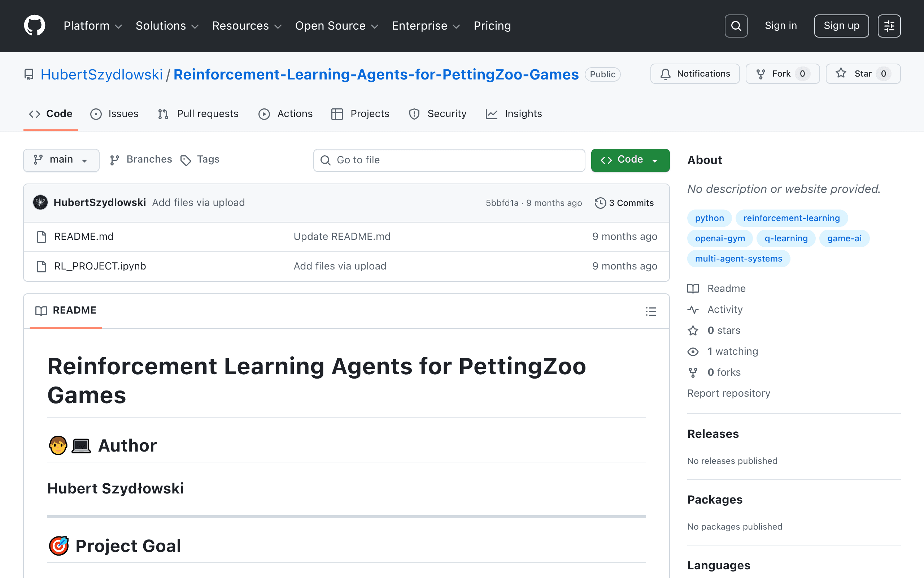Screen dimensions: 924x578
Task: Click the fork icon beside 0 forks
Action: [x=693, y=372]
